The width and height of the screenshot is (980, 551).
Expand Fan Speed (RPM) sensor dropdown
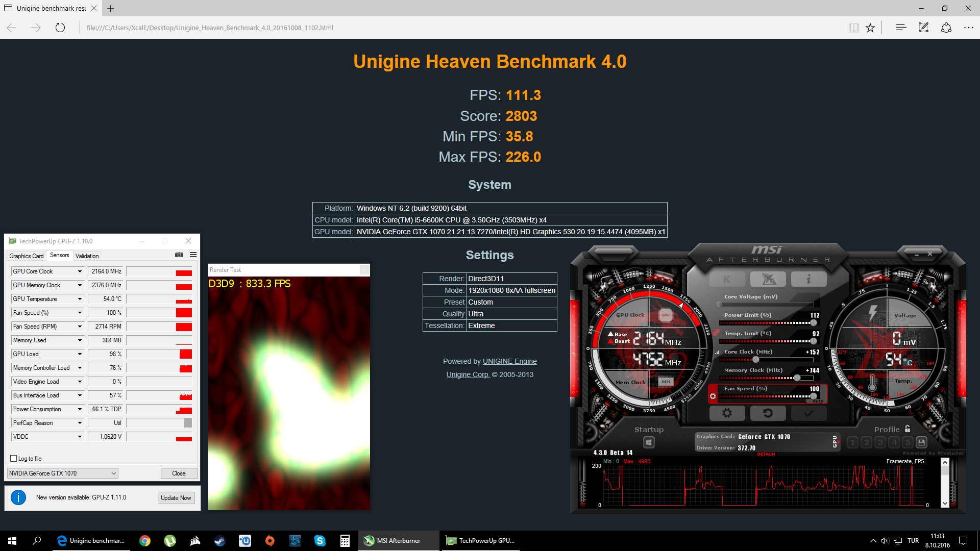(80, 327)
